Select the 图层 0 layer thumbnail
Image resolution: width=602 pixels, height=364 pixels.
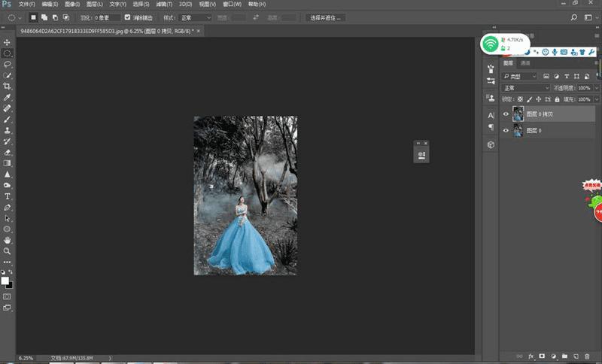coord(518,131)
